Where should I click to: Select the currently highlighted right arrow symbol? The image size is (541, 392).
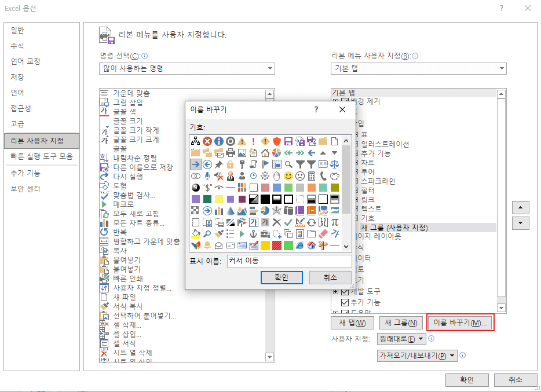click(x=196, y=164)
